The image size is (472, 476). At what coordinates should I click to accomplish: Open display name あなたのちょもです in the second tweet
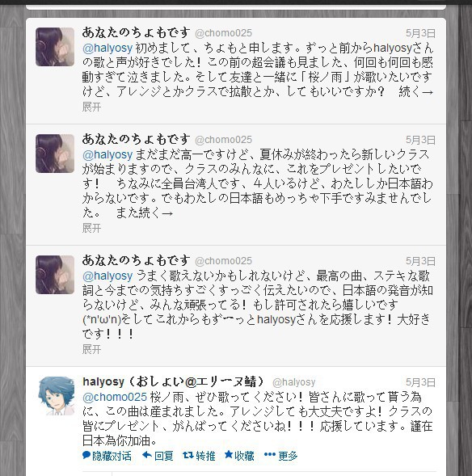pyautogui.click(x=136, y=139)
